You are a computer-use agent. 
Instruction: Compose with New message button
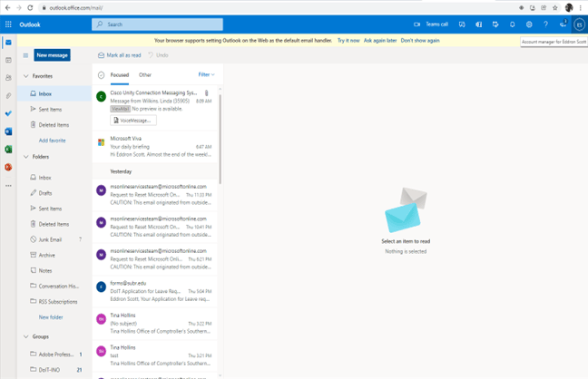click(x=52, y=55)
